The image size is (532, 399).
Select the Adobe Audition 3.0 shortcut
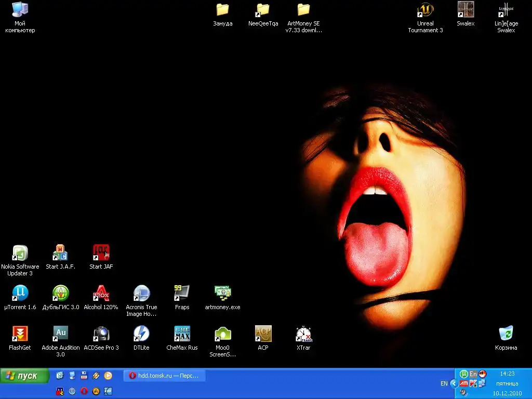60,334
